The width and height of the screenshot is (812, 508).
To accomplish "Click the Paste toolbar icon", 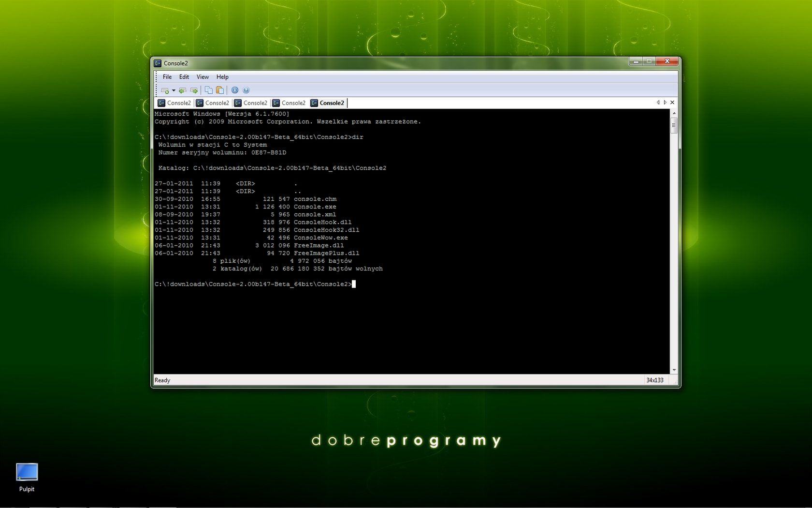I will pos(220,90).
